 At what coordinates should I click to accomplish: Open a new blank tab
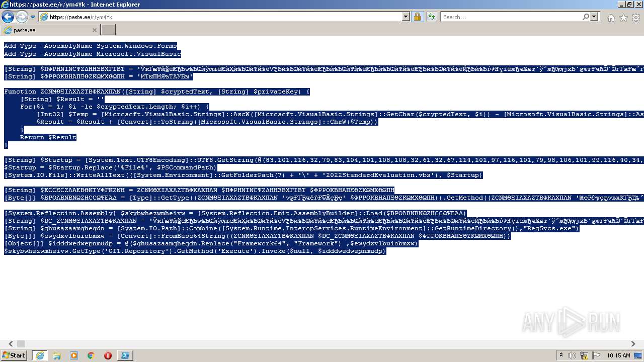coord(108,30)
